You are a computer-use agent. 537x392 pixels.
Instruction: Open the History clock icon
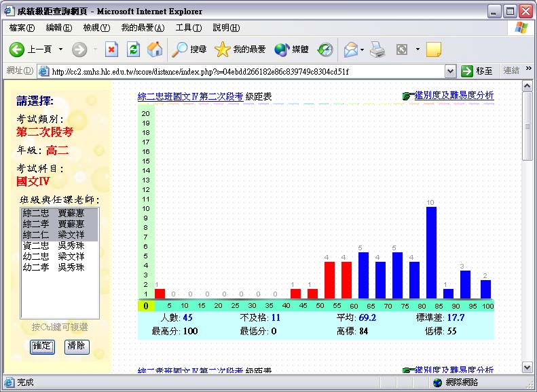click(x=325, y=50)
